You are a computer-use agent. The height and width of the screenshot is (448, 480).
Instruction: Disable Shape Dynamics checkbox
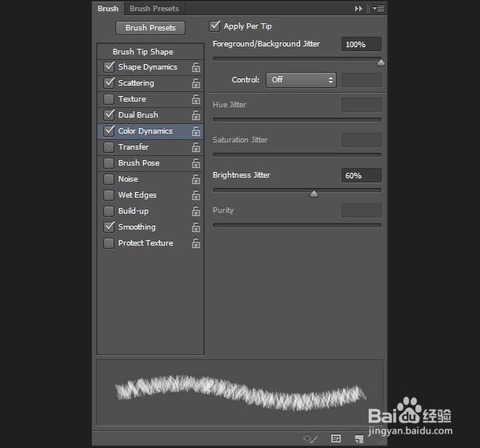point(109,67)
